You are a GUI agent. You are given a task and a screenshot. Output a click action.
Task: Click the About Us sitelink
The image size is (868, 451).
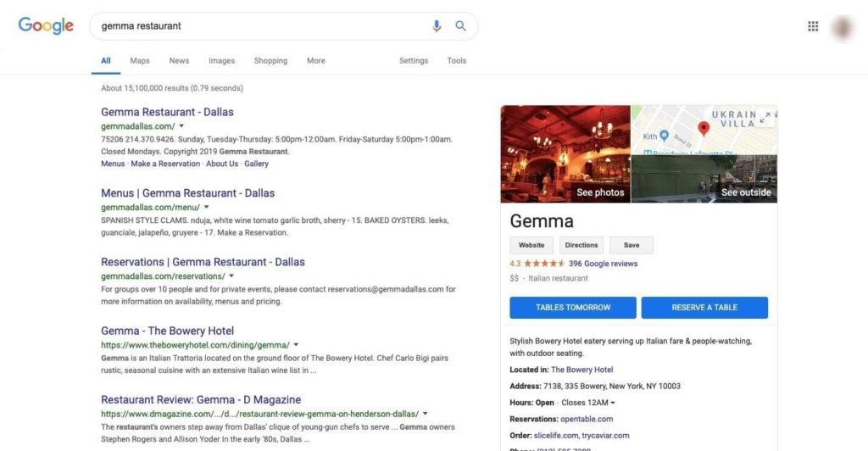222,164
